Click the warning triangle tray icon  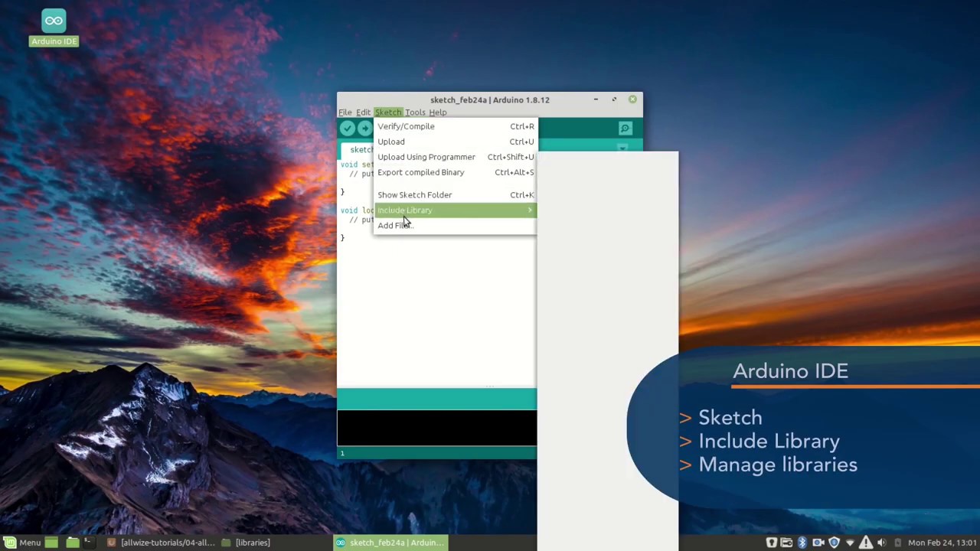pos(866,543)
